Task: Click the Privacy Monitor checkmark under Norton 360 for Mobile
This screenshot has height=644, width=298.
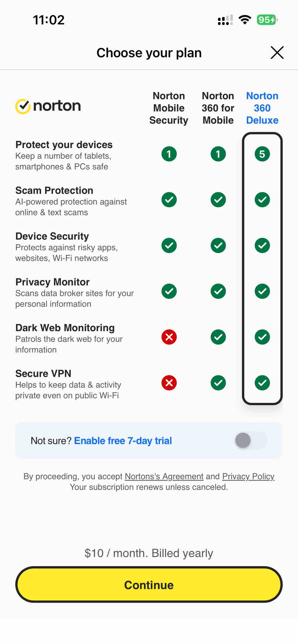Action: pyautogui.click(x=218, y=291)
